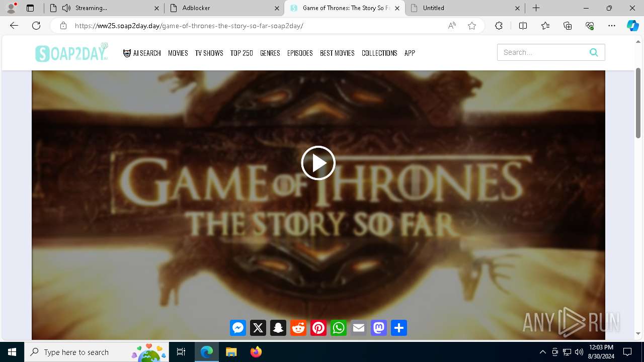Share on Mastodon icon
The image size is (644, 362).
[379, 328]
